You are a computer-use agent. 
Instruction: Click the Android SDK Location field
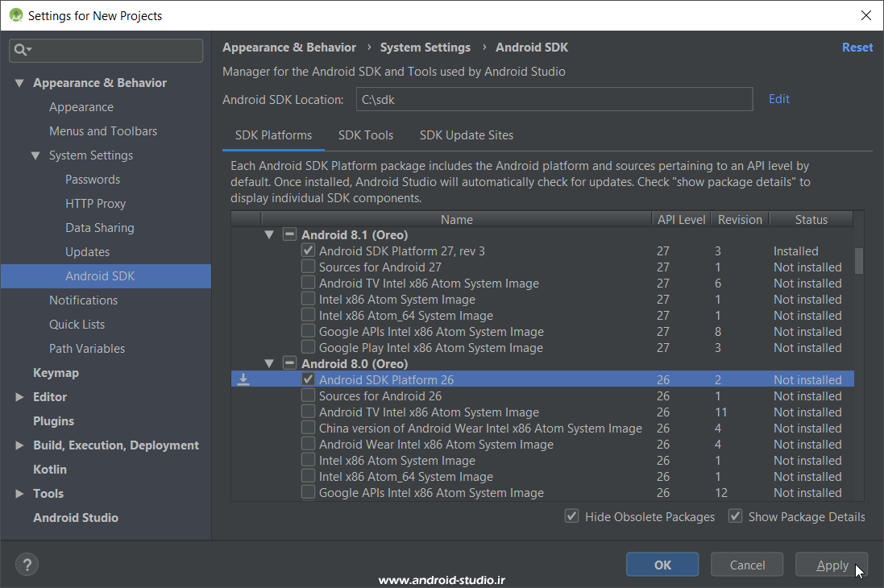click(554, 99)
